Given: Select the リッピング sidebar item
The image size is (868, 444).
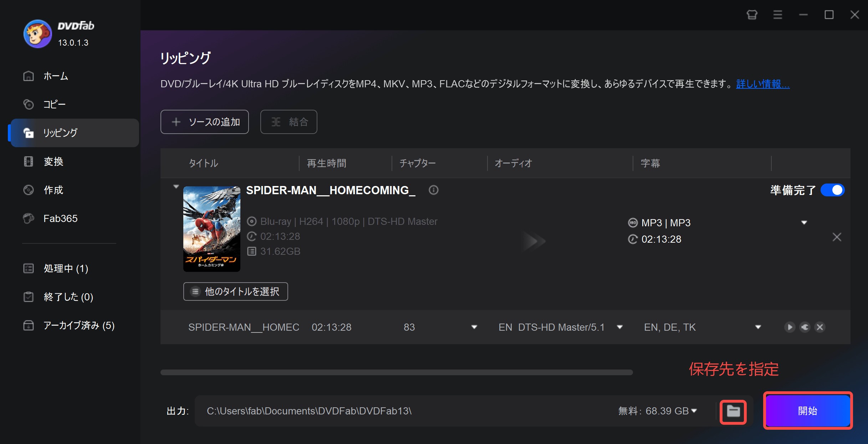Looking at the screenshot, I should click(75, 133).
